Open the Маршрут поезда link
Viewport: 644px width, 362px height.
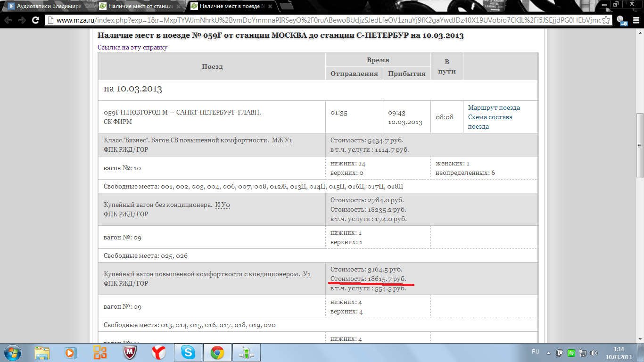tap(494, 107)
